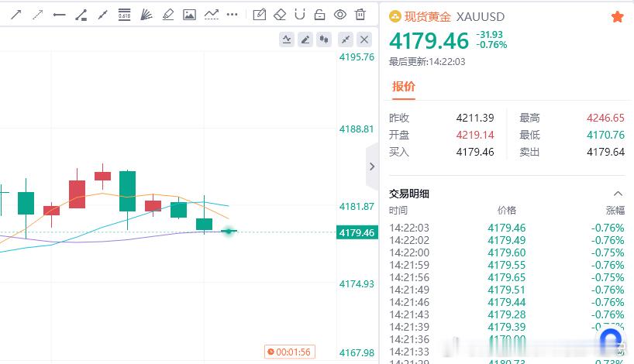
Task: Click the edit note drawing icon
Action: pyautogui.click(x=259, y=15)
